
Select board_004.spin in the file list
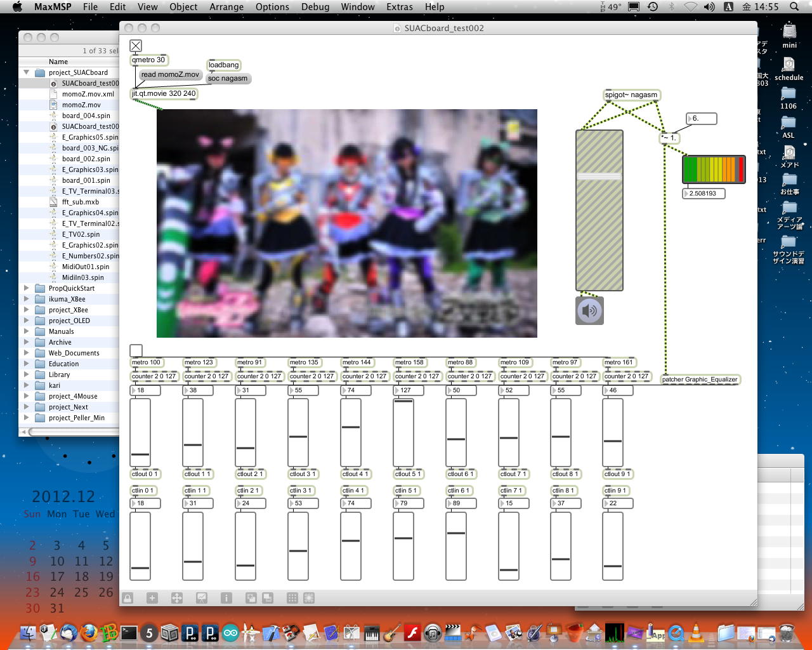point(86,116)
